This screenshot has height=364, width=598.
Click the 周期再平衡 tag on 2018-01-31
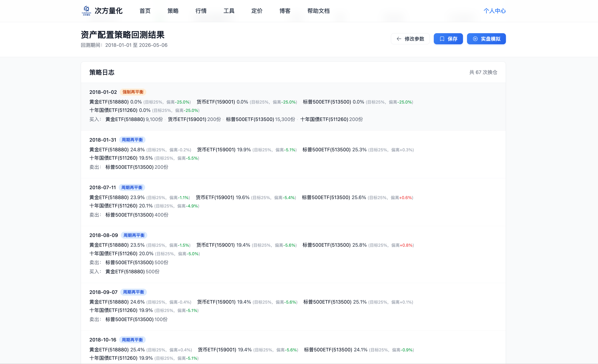click(132, 140)
